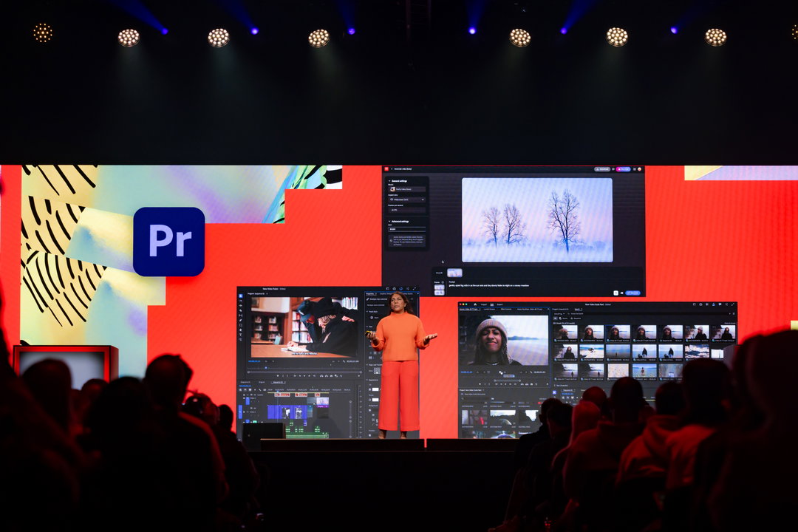Select the Pen tool

[x=241, y=320]
